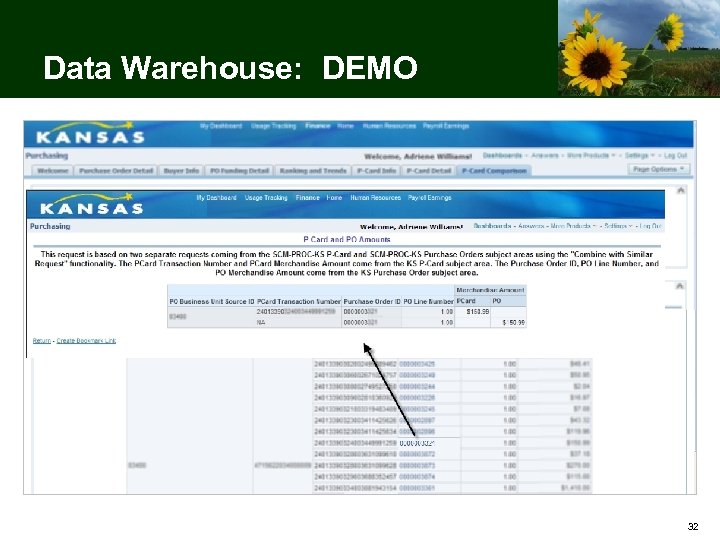Open Human Resources in front report header
The width and height of the screenshot is (720, 540).
click(x=376, y=197)
